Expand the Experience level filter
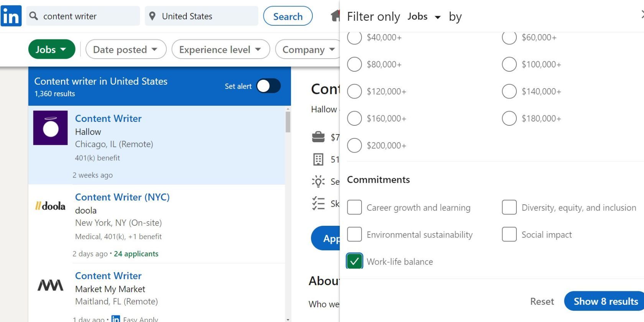Viewport: 644px width, 322px height. click(220, 49)
